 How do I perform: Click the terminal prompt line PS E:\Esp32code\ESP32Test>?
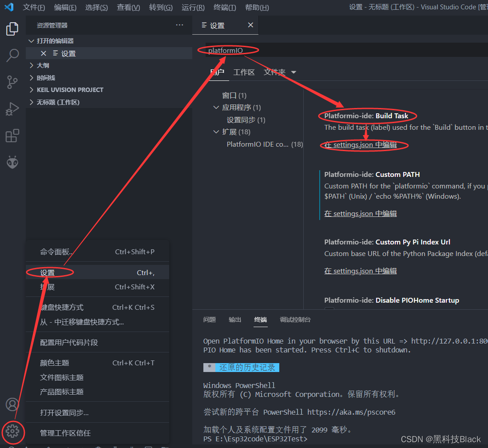pyautogui.click(x=255, y=439)
